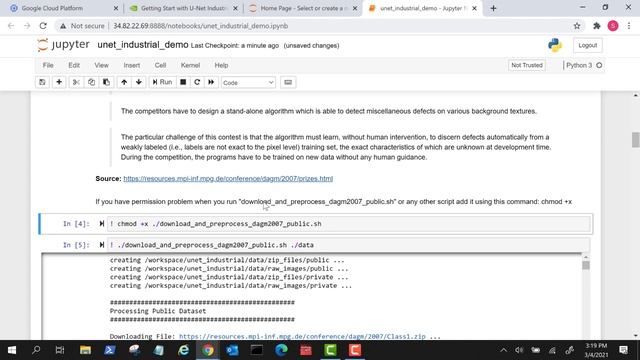Close the Getting Start with U-Net tab
This screenshot has width=640, height=360.
point(236,8)
